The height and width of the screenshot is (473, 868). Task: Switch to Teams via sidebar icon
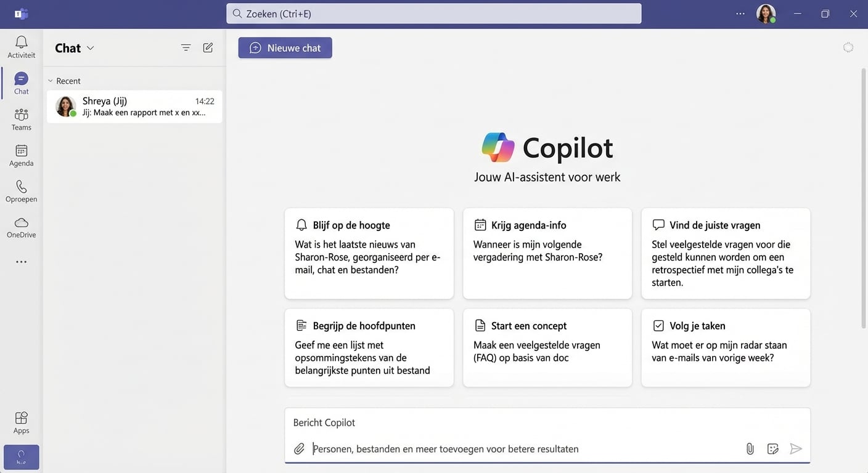click(21, 118)
